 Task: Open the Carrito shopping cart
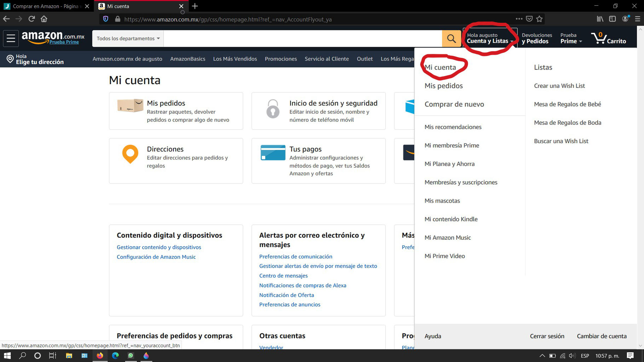pos(609,38)
